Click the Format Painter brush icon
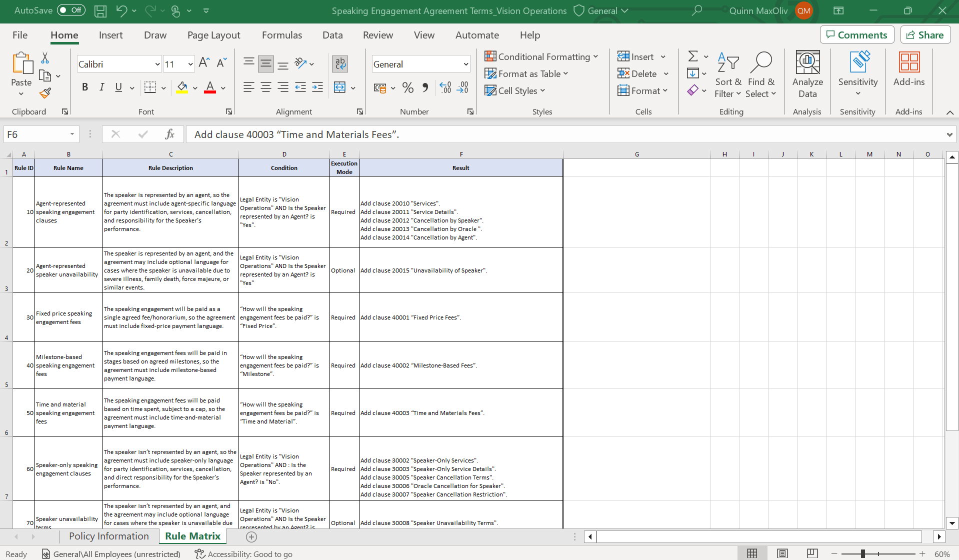The image size is (959, 560). pos(45,93)
